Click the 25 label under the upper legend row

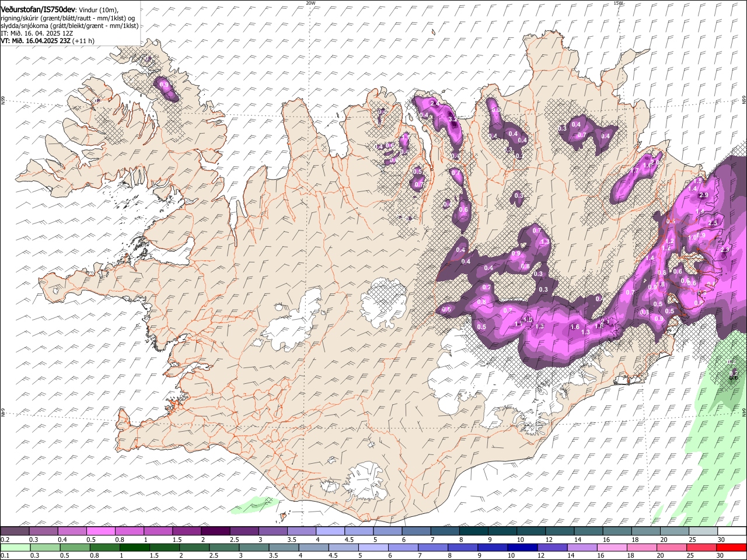click(692, 540)
